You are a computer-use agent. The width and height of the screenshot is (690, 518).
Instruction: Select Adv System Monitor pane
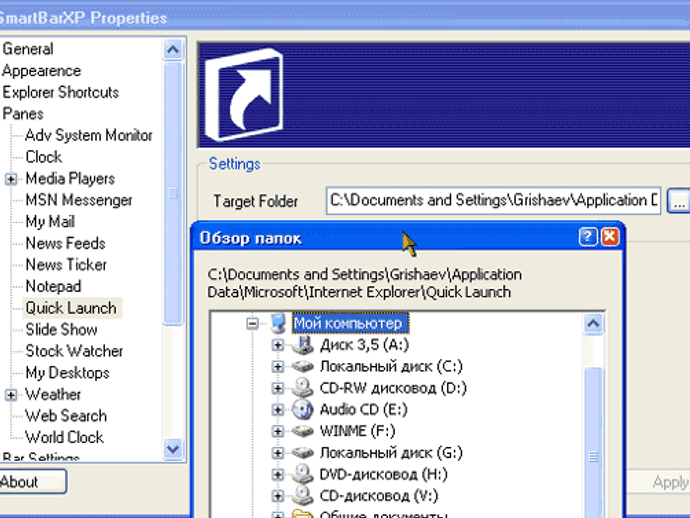click(x=88, y=136)
